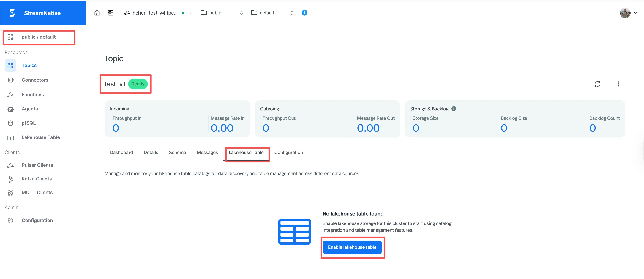644x279 pixels.
Task: Open Admin Configuration in the sidebar
Action: (x=37, y=220)
